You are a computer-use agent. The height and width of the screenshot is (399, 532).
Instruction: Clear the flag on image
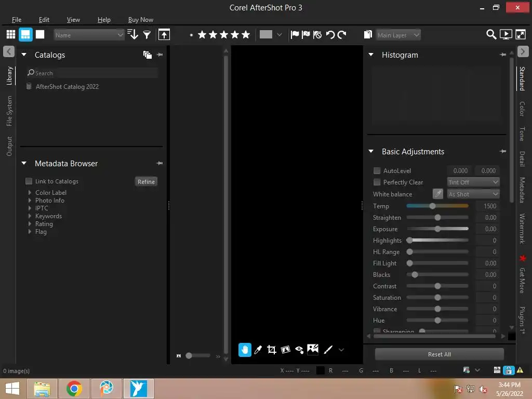[317, 35]
